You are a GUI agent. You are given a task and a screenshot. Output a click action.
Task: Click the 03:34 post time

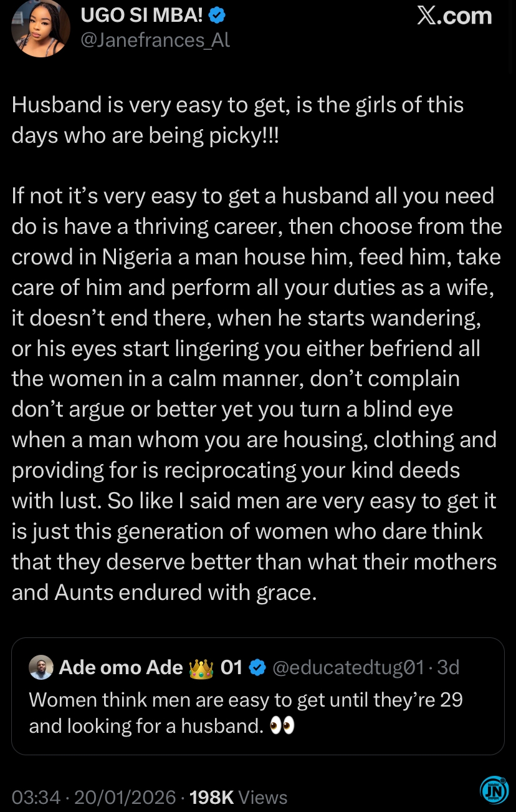(x=36, y=797)
